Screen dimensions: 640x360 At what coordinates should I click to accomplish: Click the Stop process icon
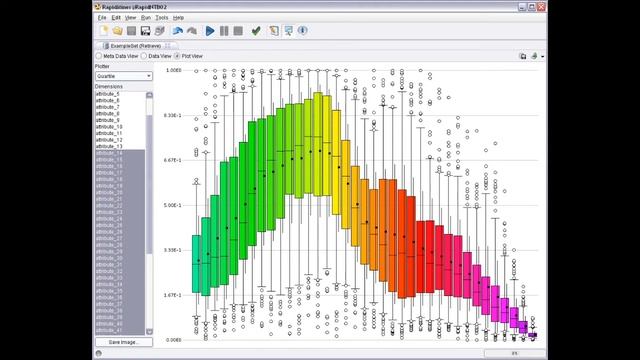(238, 31)
